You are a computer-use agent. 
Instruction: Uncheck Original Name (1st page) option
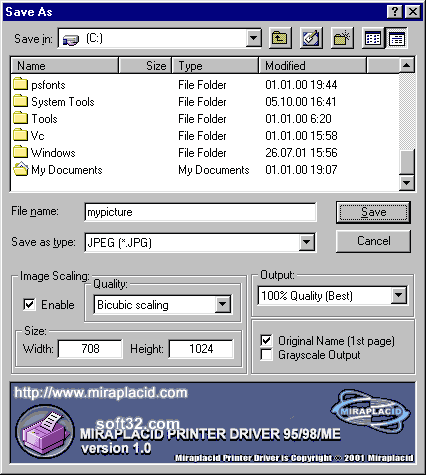point(266,341)
